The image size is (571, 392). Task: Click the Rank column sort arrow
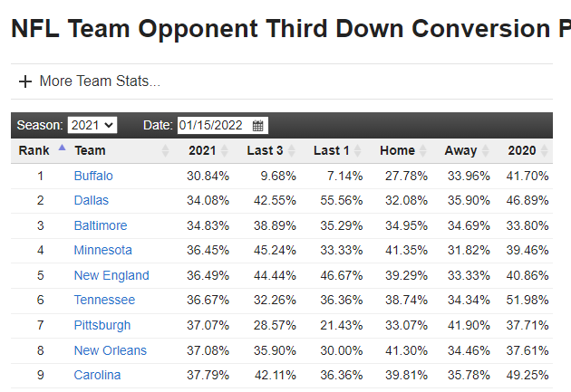[62, 148]
